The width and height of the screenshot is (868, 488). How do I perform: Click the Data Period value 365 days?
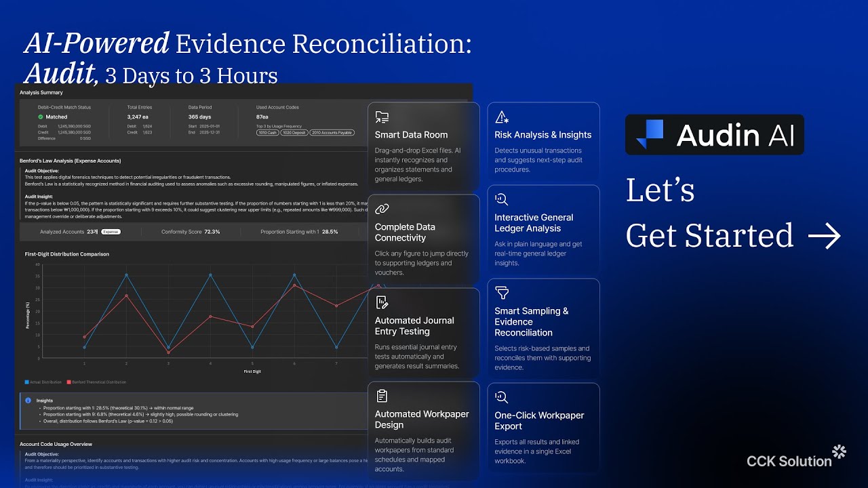pos(200,117)
